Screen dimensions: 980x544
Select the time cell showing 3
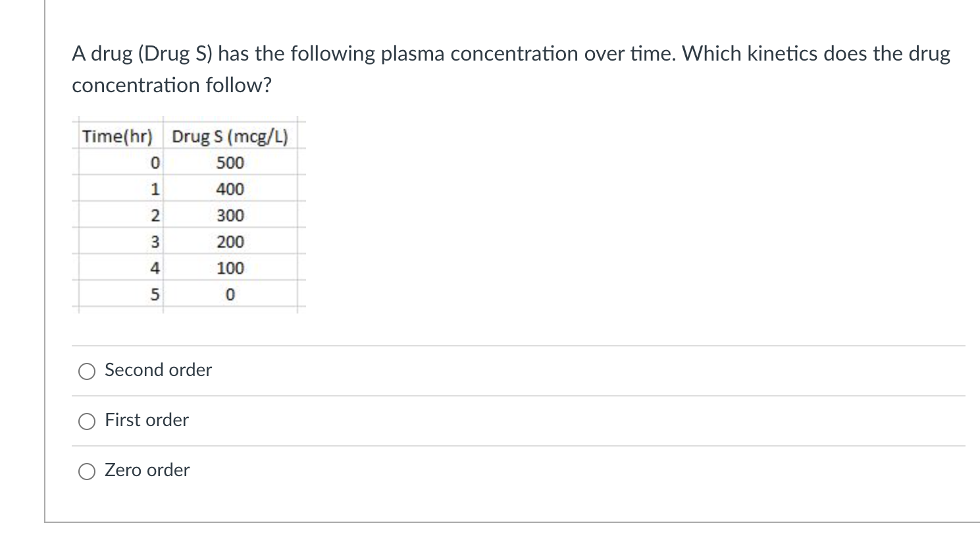click(x=155, y=242)
